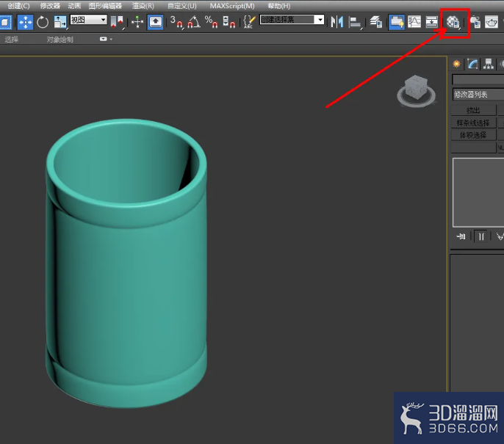Open the 视图 reference coordinate dropdown
This screenshot has width=504, height=444.
coord(88,20)
